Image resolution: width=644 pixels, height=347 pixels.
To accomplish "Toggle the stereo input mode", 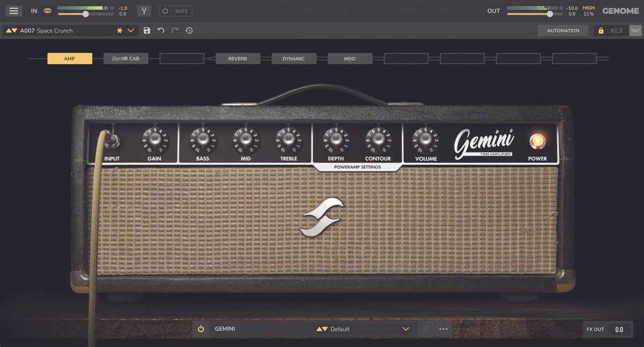I will 48,10.
